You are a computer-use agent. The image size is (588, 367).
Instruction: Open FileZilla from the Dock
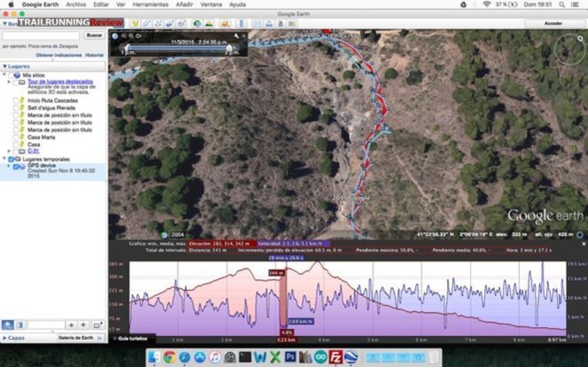click(x=335, y=357)
